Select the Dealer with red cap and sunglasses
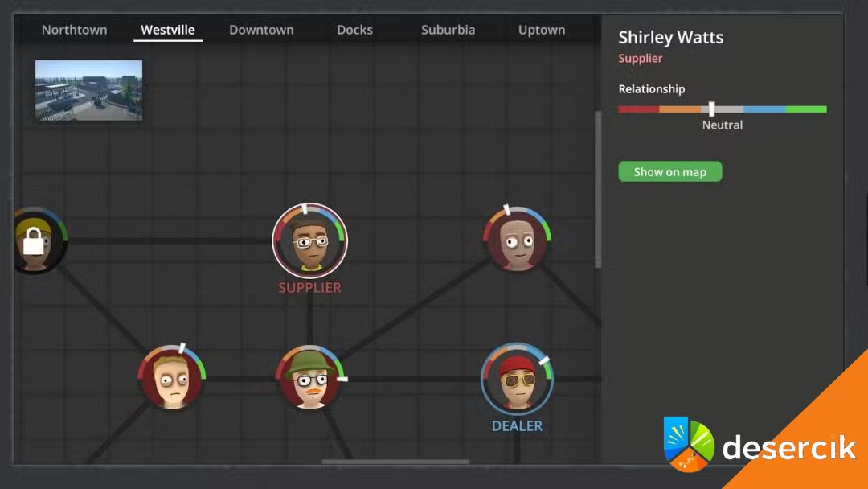The width and height of the screenshot is (868, 489). point(517,379)
